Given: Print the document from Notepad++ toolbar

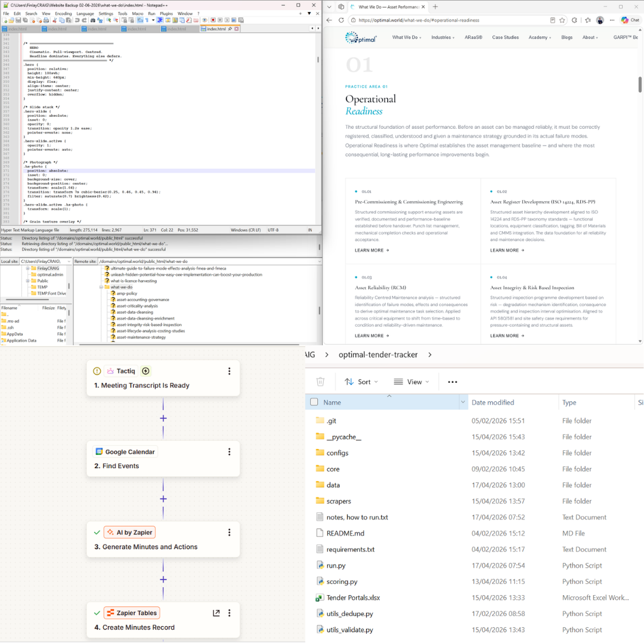Looking at the screenshot, I should [46, 20].
